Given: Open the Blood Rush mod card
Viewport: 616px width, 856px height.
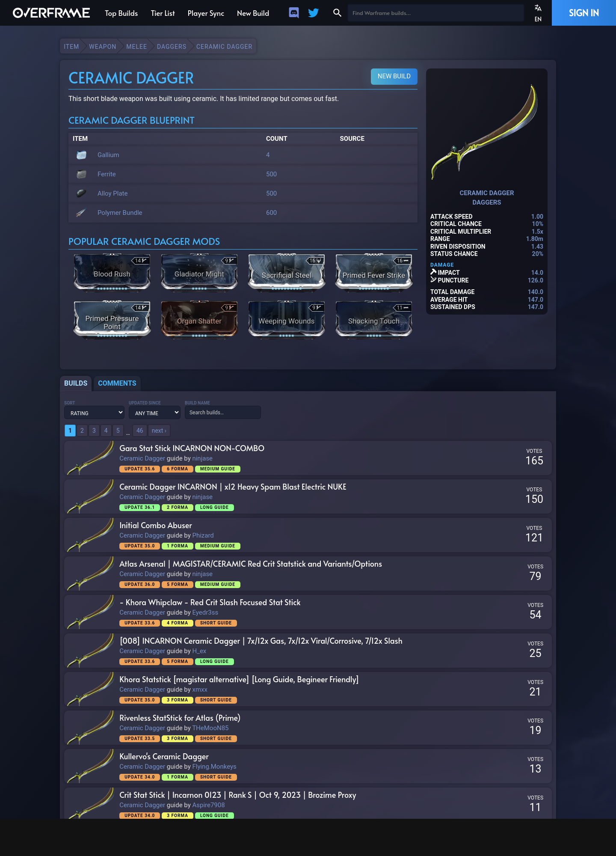Looking at the screenshot, I should 112,273.
